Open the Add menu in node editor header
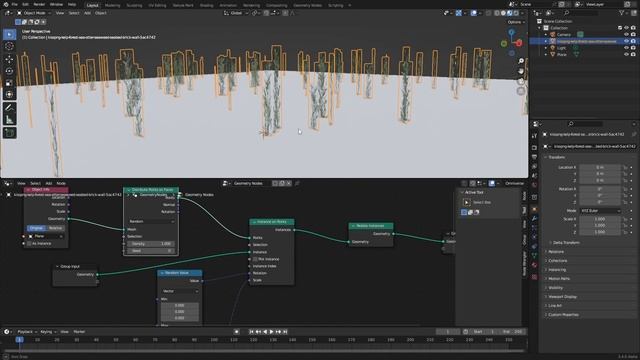Image resolution: width=640 pixels, height=360 pixels. click(x=49, y=184)
